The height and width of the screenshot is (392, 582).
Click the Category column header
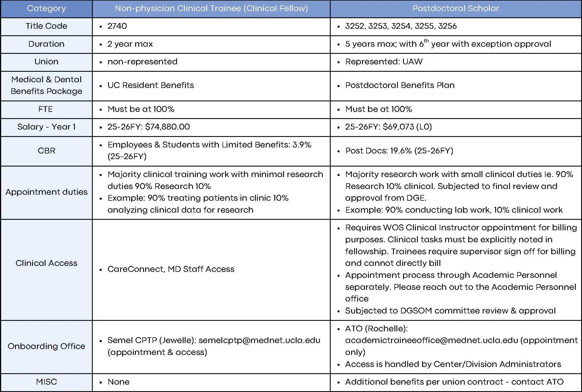pos(46,9)
